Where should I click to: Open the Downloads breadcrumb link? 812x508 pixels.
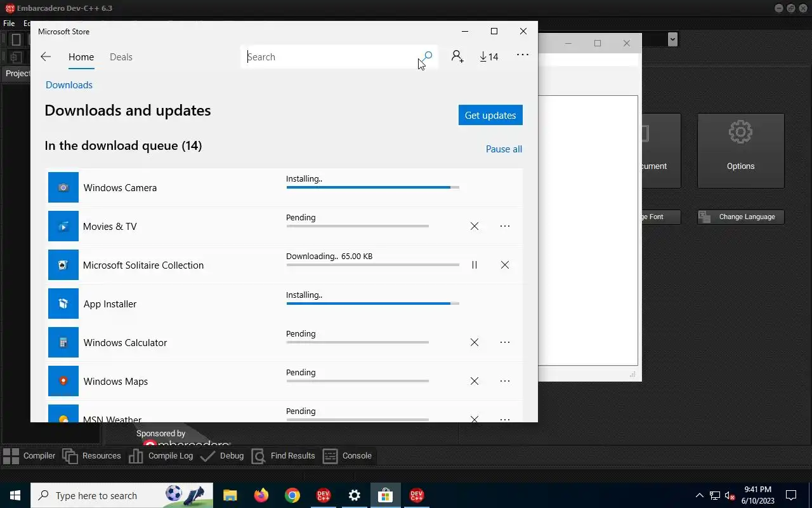click(69, 84)
